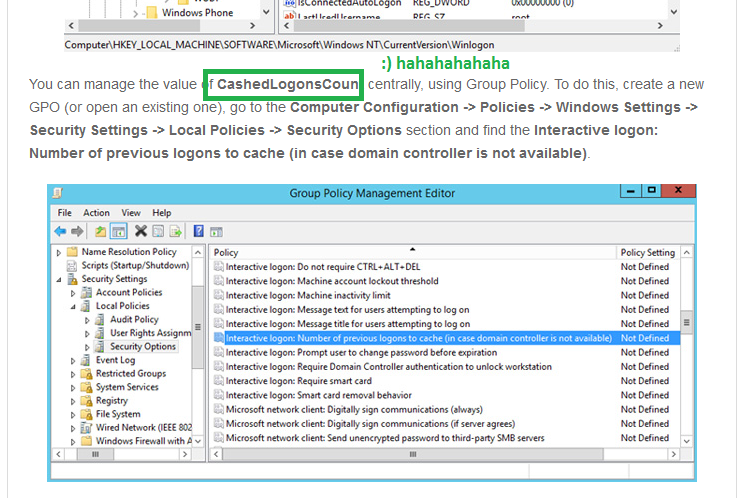Click the Local Policies node icon
Viewport: 747px width, 498px height.
tap(86, 305)
